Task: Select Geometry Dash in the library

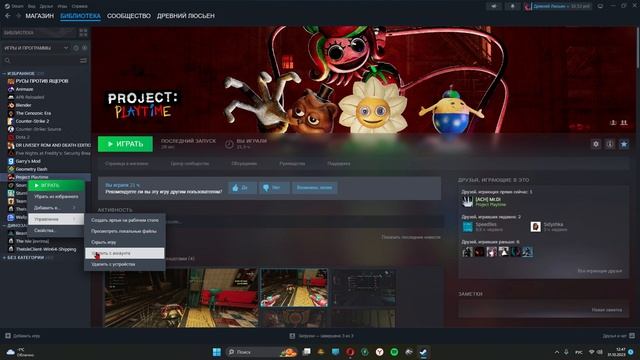Action: coord(31,169)
